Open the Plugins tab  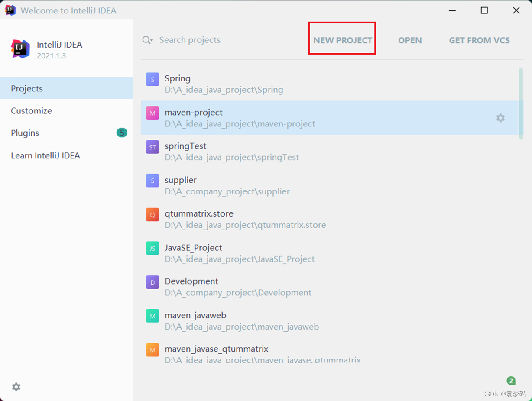(x=66, y=133)
